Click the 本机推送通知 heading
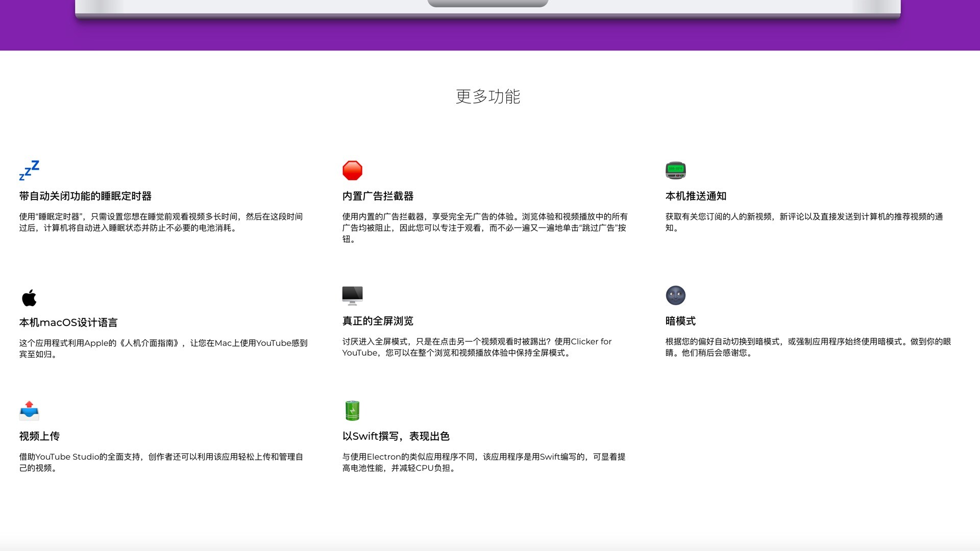 [696, 196]
